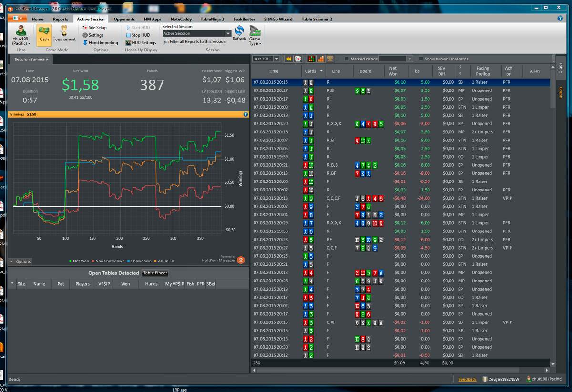Open the Game Type dropdown

[255, 35]
